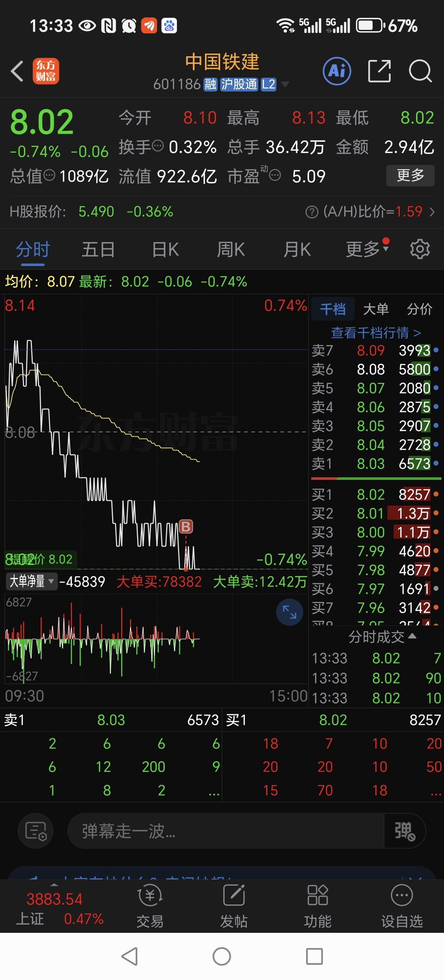Switch to the 分时 chart tab
444x980 pixels.
(x=33, y=250)
